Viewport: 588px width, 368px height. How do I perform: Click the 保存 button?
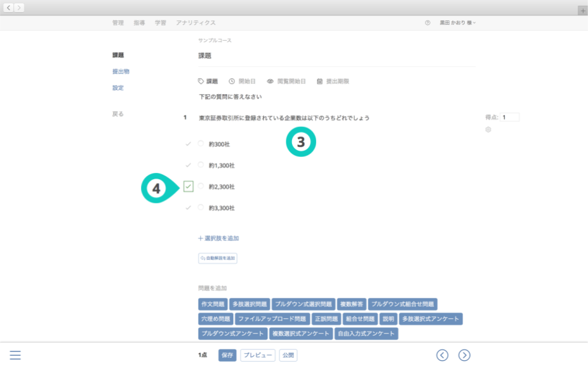[227, 355]
